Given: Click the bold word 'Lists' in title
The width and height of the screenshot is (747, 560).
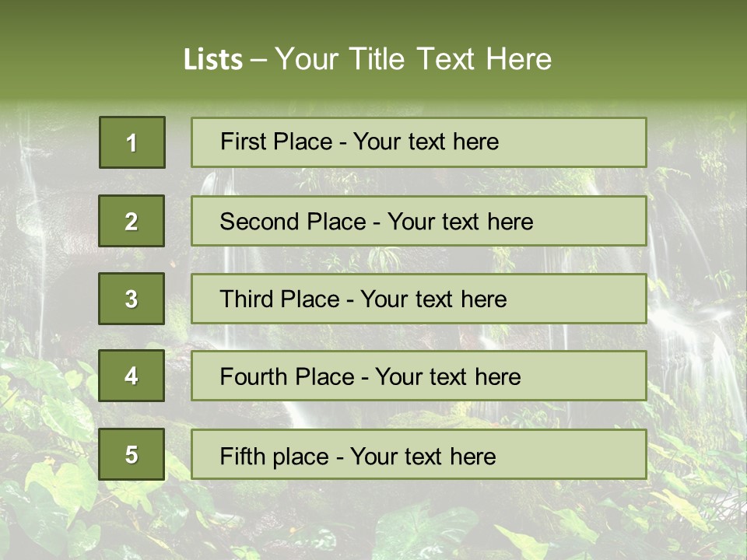Looking at the screenshot, I should click(213, 59).
